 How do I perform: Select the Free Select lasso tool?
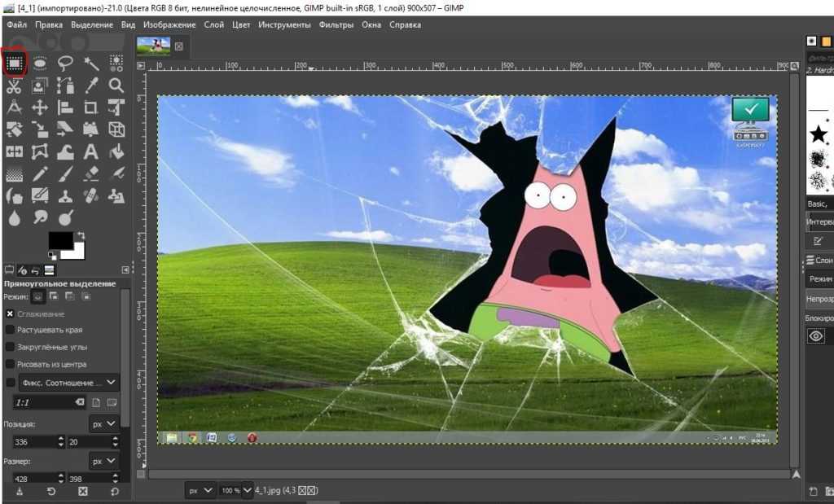coord(65,64)
